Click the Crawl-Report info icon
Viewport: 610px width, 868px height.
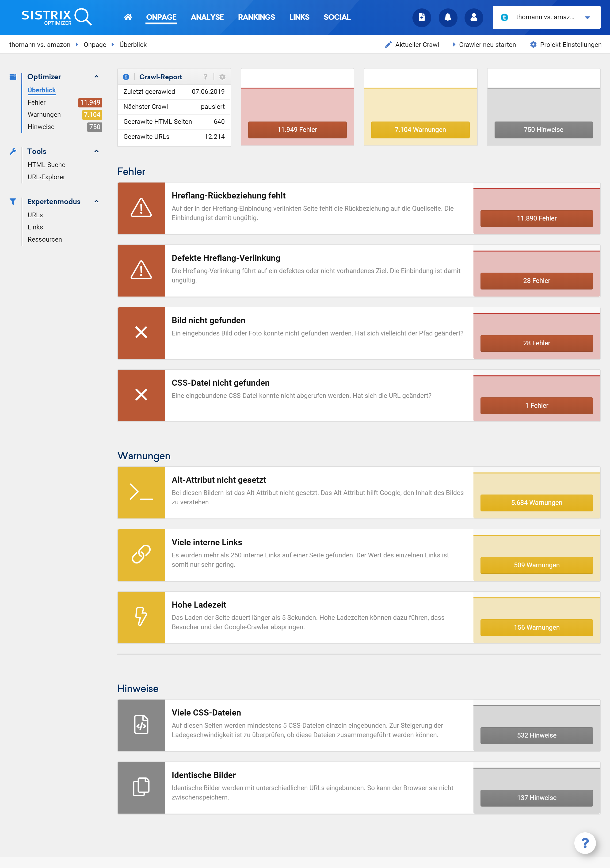coord(126,77)
